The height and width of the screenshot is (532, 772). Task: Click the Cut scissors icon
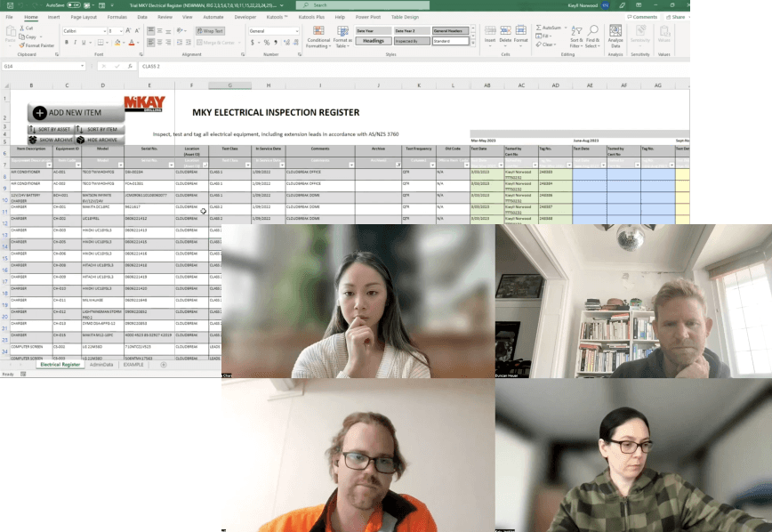(x=22, y=28)
